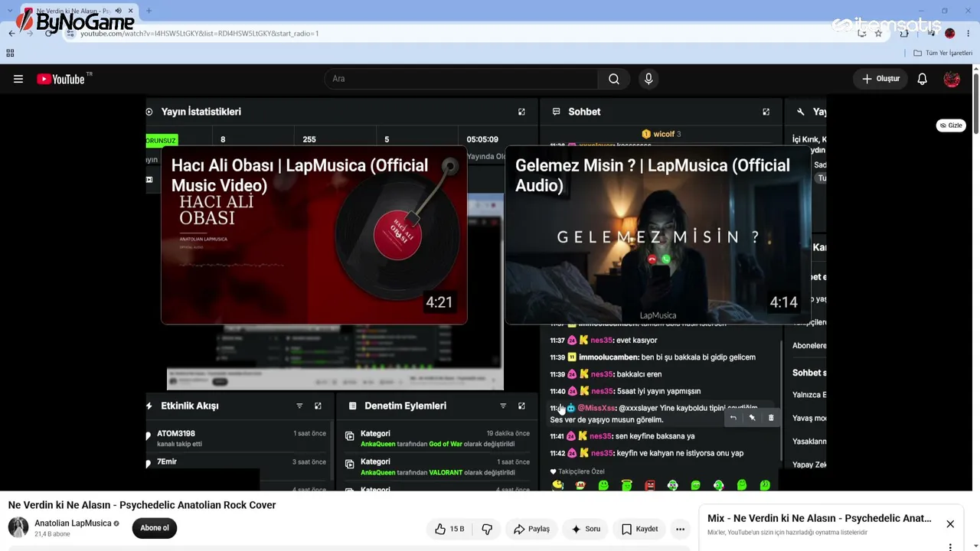This screenshot has width=980, height=551.
Task: Hide the end screen with Gizle
Action: (x=951, y=126)
